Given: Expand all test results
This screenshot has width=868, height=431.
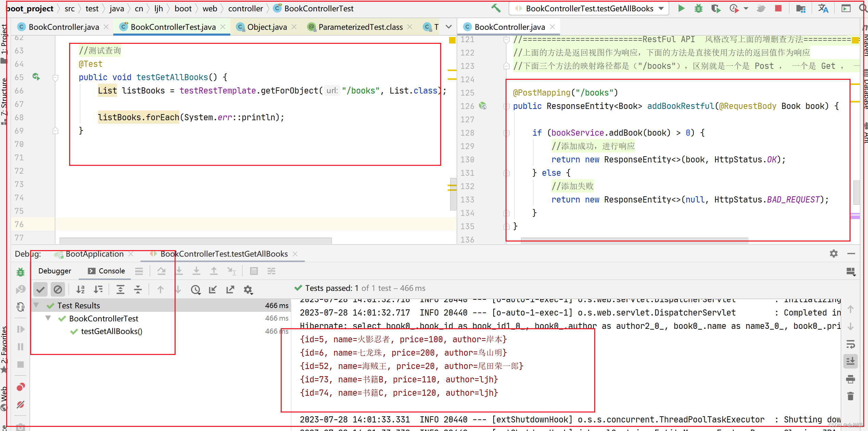Looking at the screenshot, I should tap(120, 290).
